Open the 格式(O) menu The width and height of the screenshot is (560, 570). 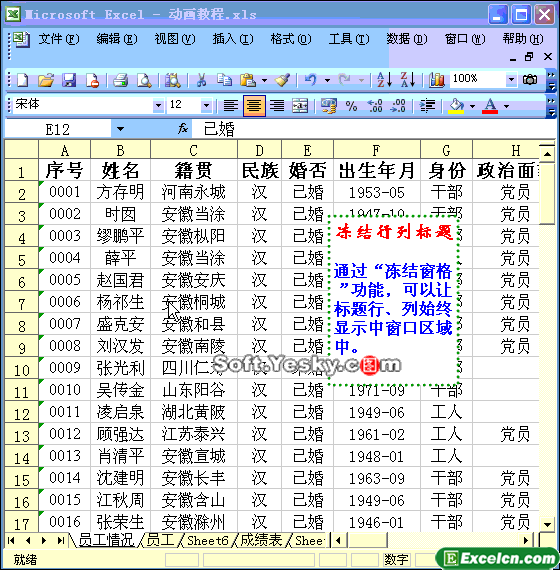point(291,39)
